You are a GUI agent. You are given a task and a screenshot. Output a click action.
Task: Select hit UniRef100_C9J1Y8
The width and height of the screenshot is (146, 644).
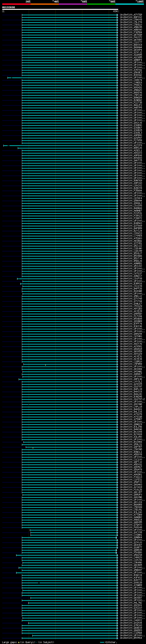point(131,286)
